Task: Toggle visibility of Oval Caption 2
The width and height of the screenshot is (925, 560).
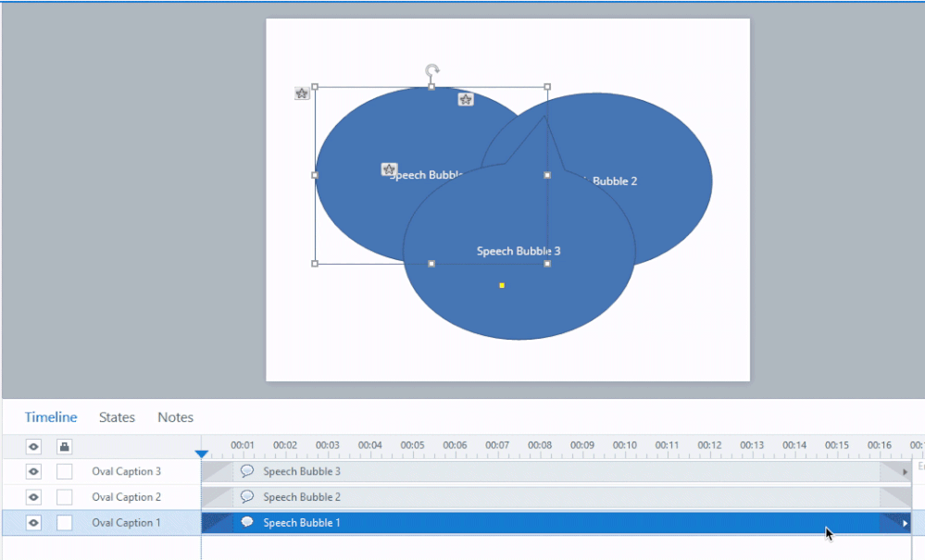Action: 33,497
